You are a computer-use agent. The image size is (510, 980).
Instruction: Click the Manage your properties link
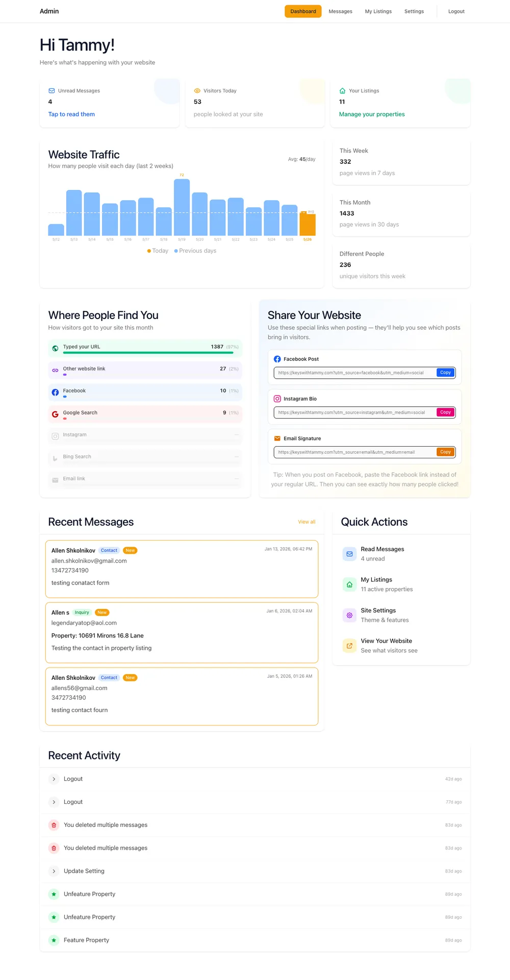372,114
